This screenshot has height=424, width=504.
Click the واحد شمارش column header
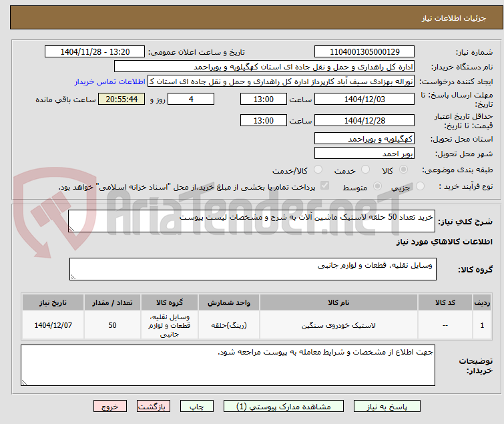click(x=228, y=302)
